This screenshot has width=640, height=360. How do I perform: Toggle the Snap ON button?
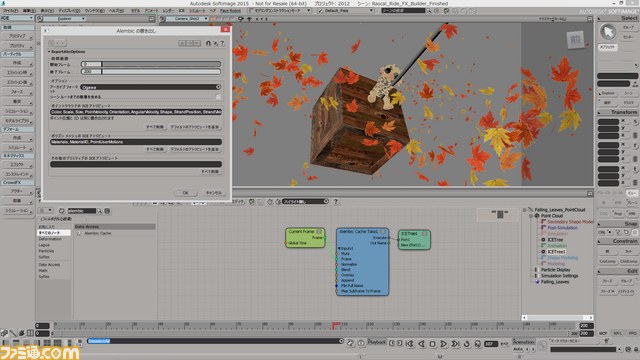[602, 232]
